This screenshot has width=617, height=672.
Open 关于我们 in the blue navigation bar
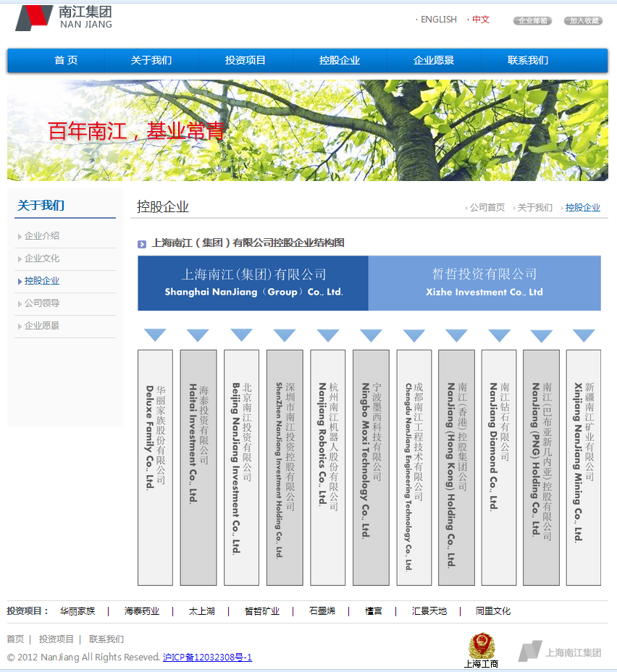[x=151, y=60]
